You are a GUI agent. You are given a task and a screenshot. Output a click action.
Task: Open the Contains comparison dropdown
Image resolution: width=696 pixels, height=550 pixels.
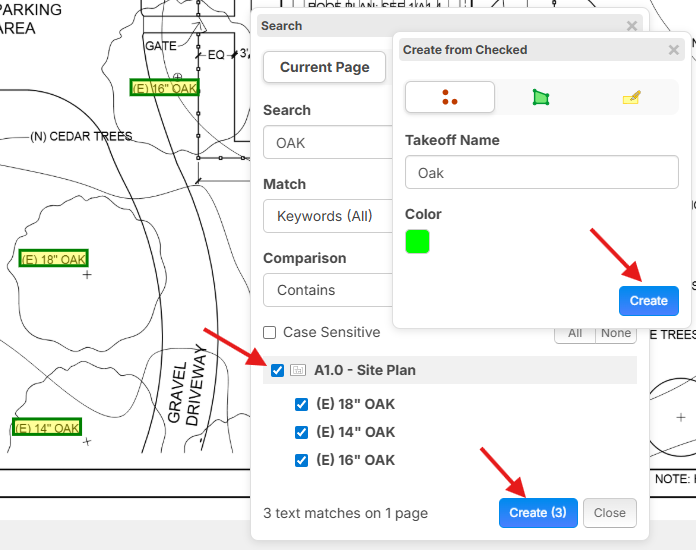tap(328, 290)
